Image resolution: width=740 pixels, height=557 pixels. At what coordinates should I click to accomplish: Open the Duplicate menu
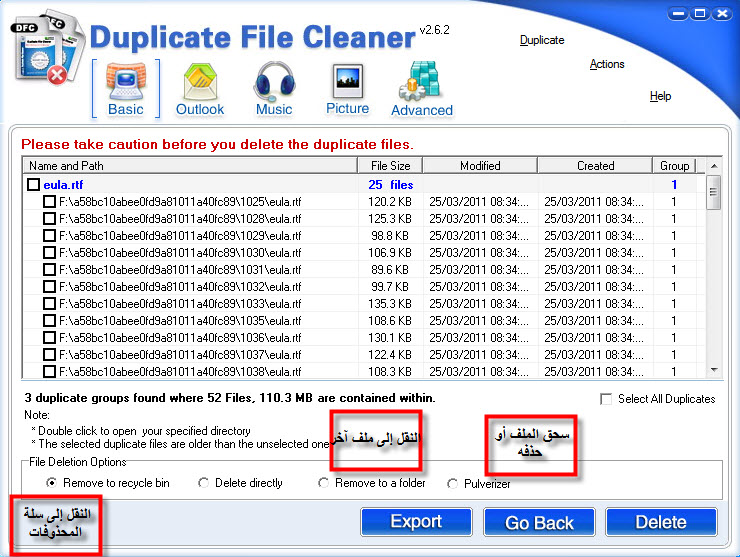(542, 40)
